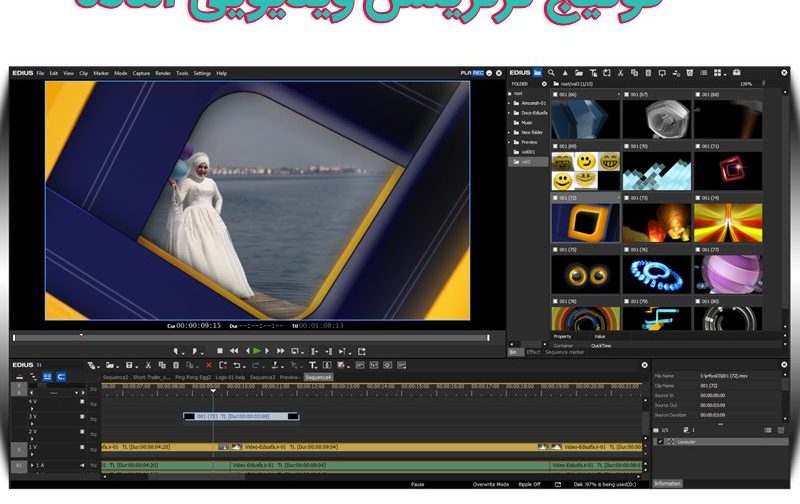800x504 pixels.
Task: Expand the New folder node in bin tree
Action: tap(509, 132)
